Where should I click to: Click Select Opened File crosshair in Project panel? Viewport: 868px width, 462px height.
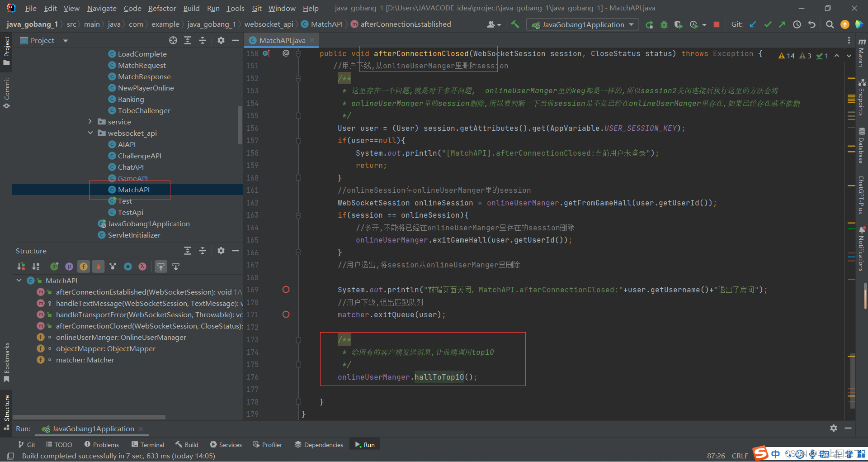[173, 41]
